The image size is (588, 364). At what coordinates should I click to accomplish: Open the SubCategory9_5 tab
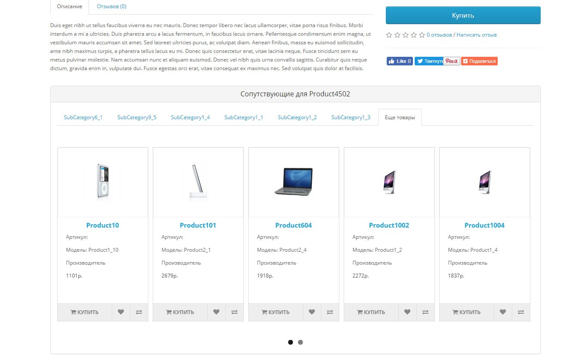pos(137,117)
